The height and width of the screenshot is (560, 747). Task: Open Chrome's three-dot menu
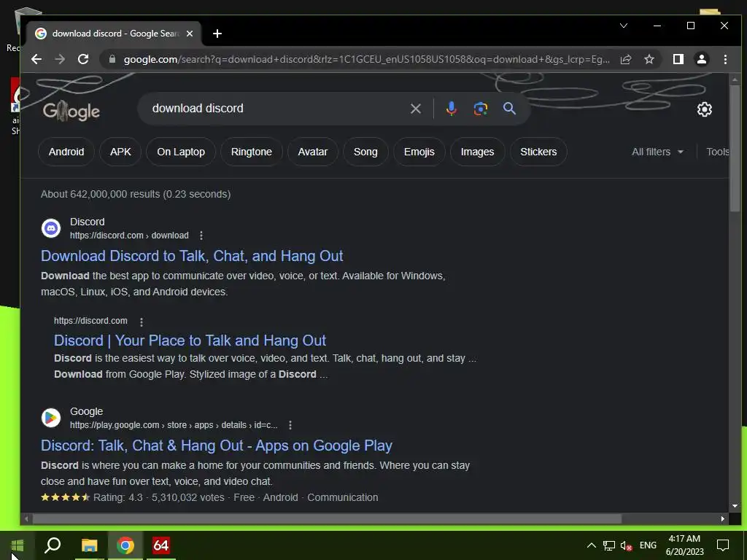pos(725,59)
